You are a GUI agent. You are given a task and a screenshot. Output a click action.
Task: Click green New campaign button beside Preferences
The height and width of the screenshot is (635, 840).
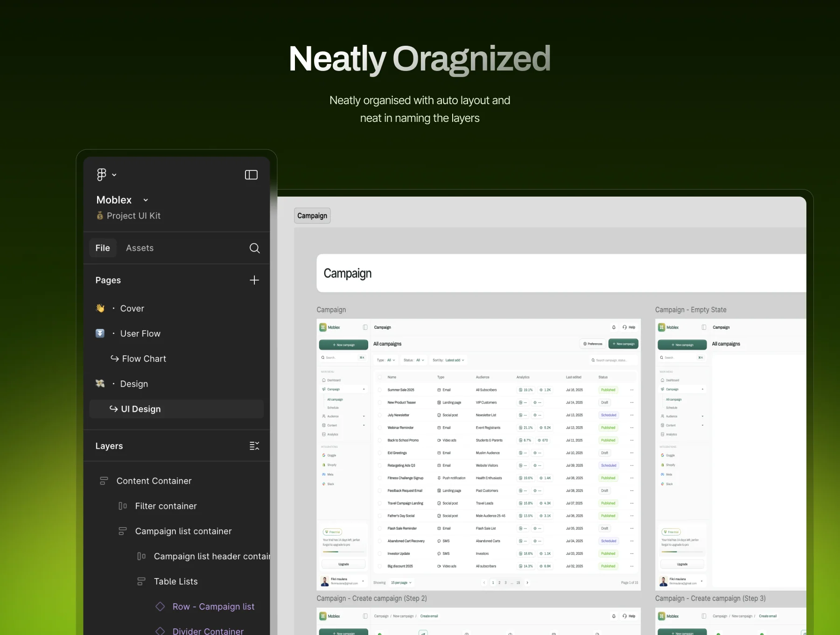(623, 344)
